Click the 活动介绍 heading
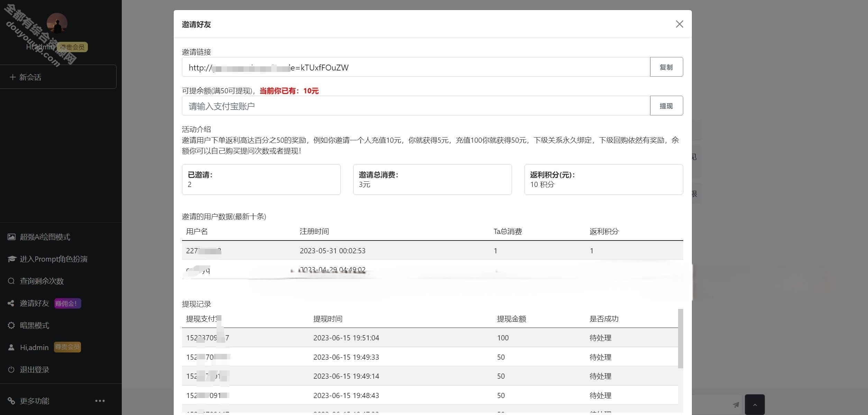The width and height of the screenshot is (868, 415). click(197, 129)
